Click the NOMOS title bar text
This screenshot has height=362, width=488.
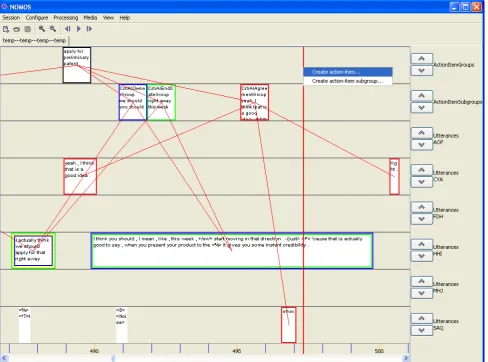click(20, 7)
